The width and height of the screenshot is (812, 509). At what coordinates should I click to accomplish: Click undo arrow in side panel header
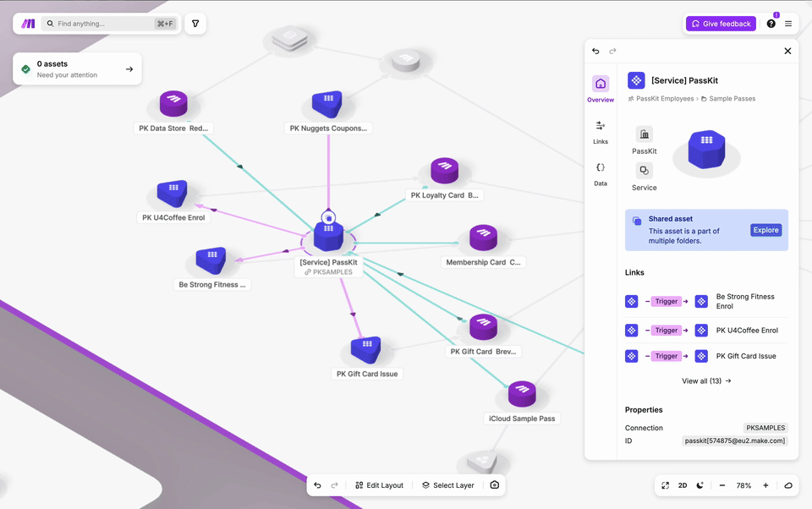[x=595, y=51]
